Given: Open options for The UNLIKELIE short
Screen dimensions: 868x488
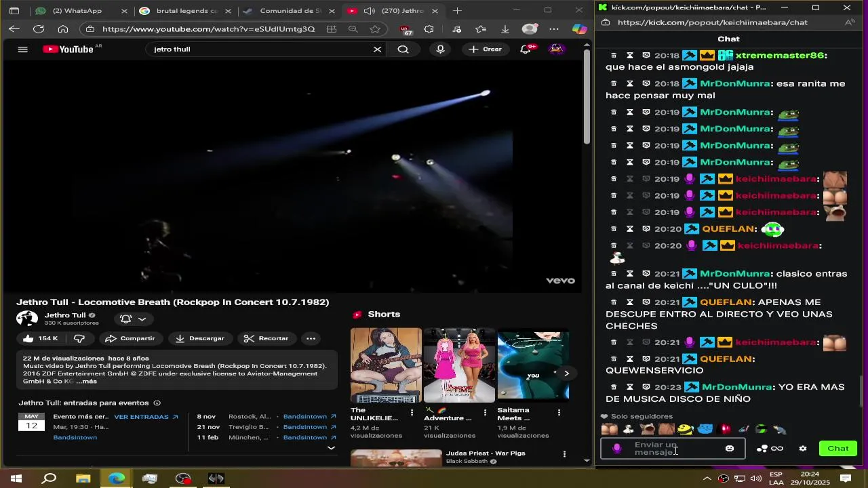Looking at the screenshot, I should coord(412,412).
